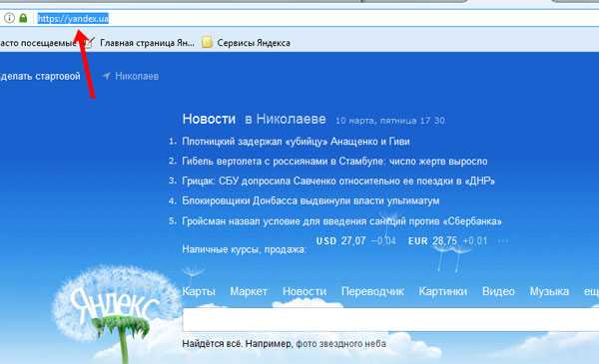Click example query фото звездного неба
Image resolution: width=599 pixels, height=364 pixels.
pyautogui.click(x=340, y=344)
